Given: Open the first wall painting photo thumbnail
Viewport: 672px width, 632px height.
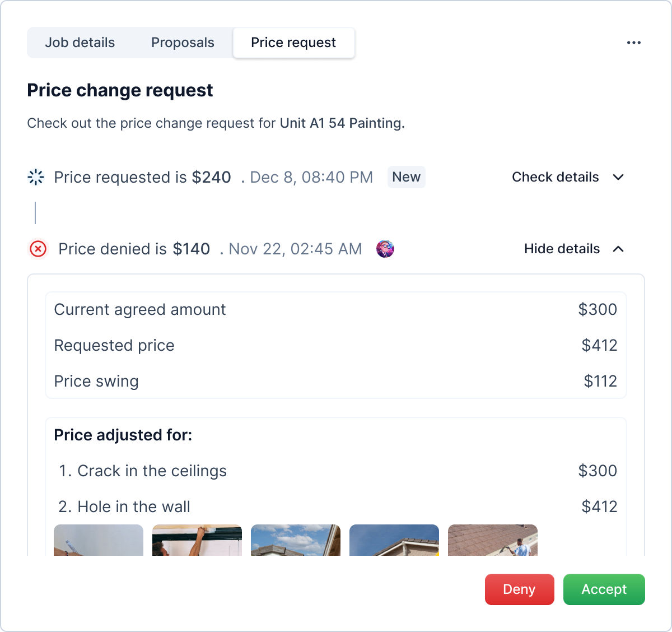Looking at the screenshot, I should click(99, 540).
